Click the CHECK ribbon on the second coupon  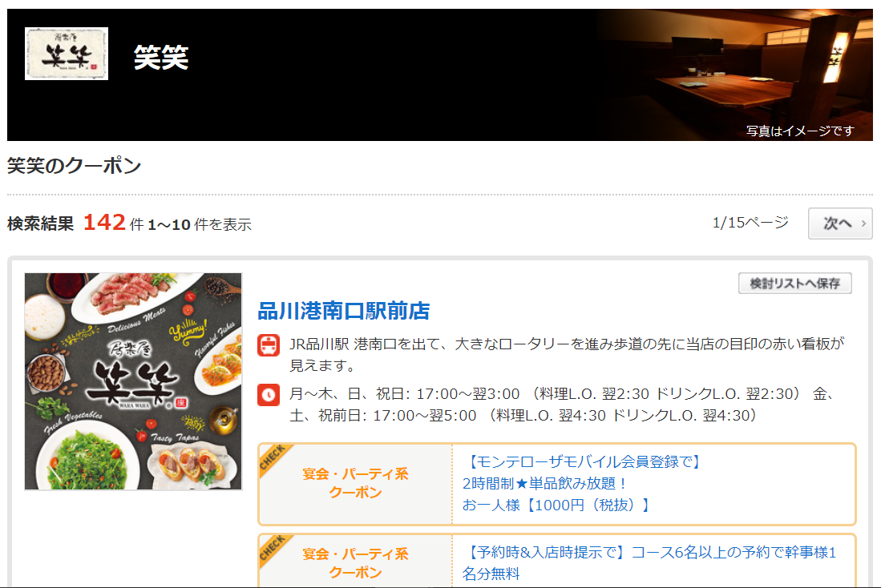click(x=273, y=549)
